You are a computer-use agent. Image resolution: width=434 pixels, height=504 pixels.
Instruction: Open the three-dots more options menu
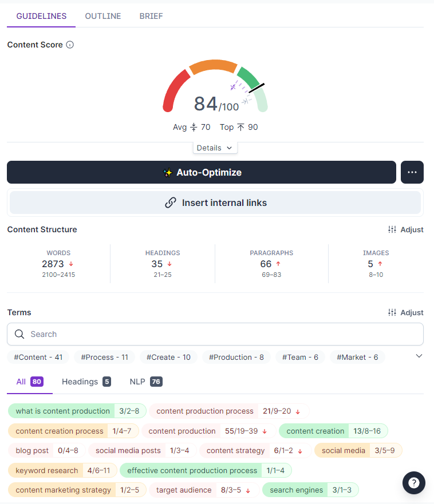tap(412, 172)
